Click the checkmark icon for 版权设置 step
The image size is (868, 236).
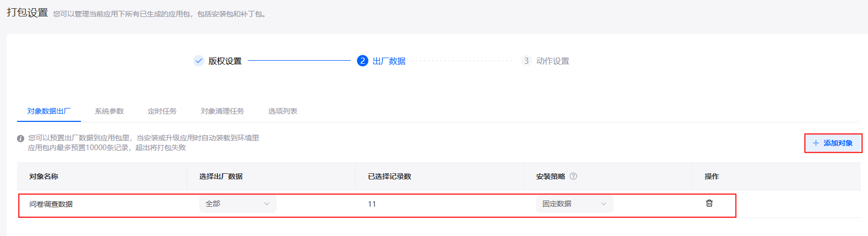[199, 61]
